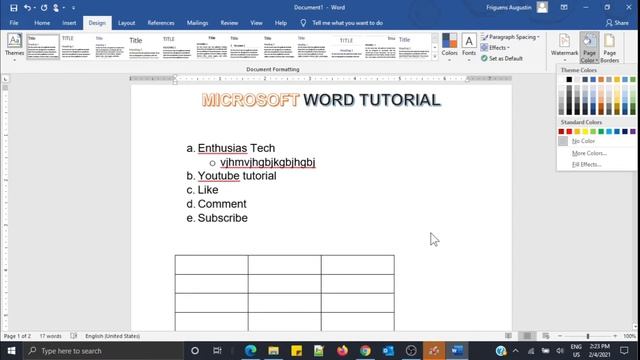This screenshot has height=360, width=640.
Task: Click the Page 1 of 2 status indicator
Action: [18, 336]
